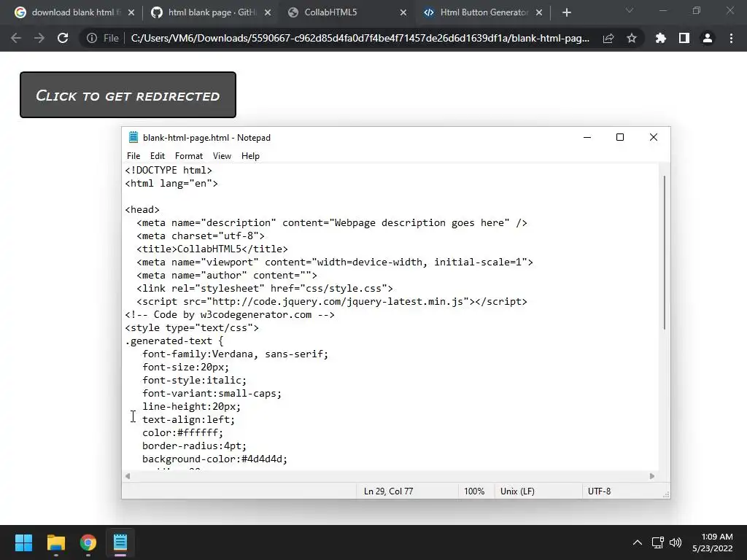Switch to the Html Button Generator tab

(481, 12)
